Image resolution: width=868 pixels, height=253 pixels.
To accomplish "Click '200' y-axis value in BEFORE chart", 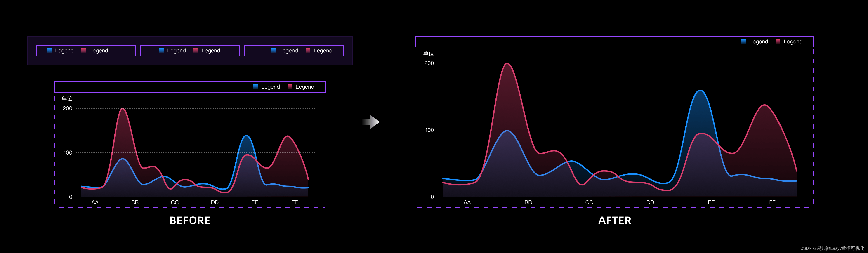I will pos(67,108).
